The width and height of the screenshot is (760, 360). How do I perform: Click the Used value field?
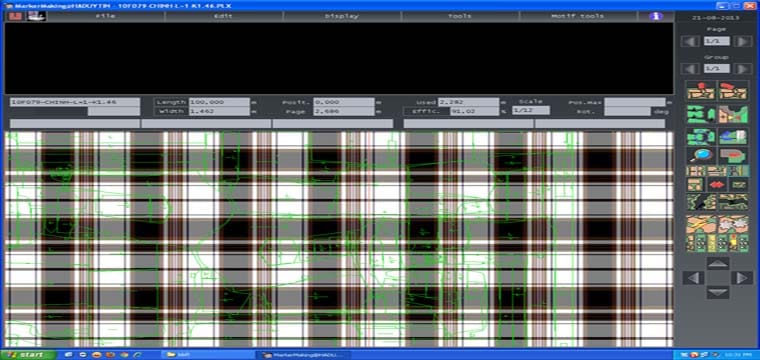[469, 102]
